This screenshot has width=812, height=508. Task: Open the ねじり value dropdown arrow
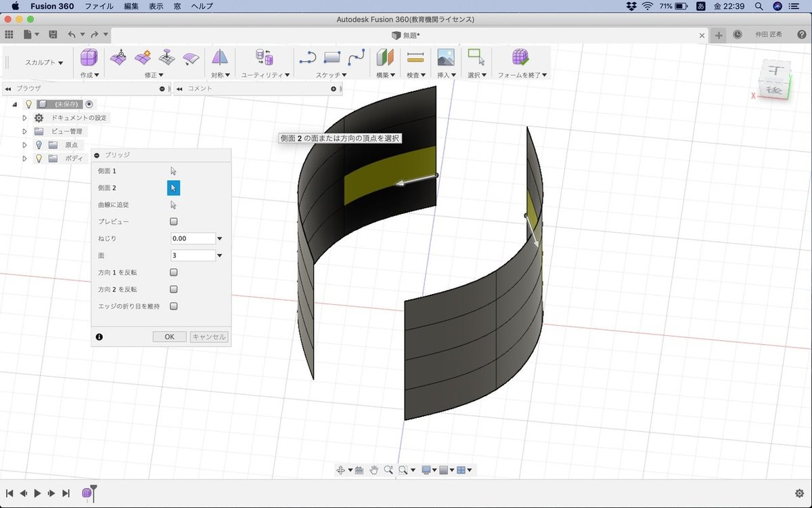[x=220, y=238]
